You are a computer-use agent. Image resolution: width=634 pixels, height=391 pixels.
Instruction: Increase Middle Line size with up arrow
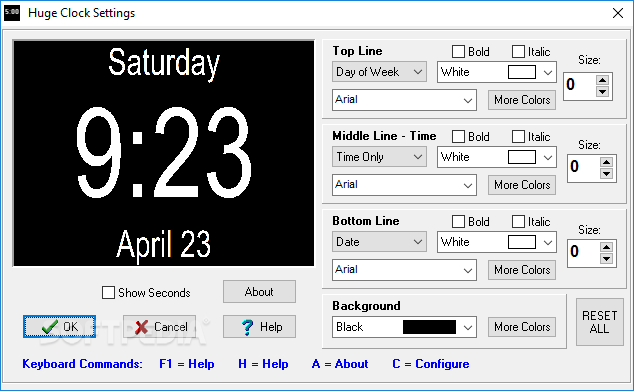tap(606, 162)
